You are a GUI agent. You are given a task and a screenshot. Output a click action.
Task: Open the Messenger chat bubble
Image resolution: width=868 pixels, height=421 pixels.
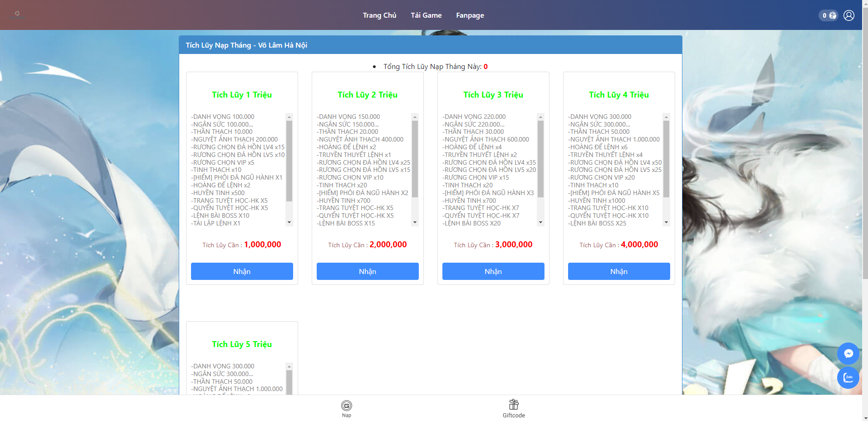click(x=848, y=353)
